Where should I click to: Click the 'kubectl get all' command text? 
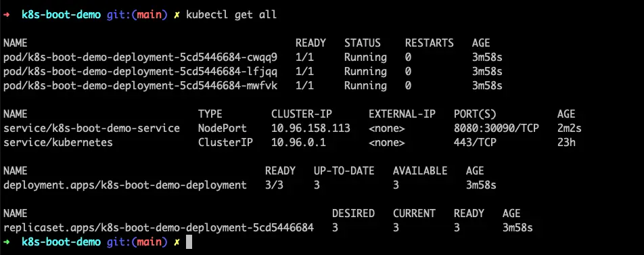[x=231, y=15]
